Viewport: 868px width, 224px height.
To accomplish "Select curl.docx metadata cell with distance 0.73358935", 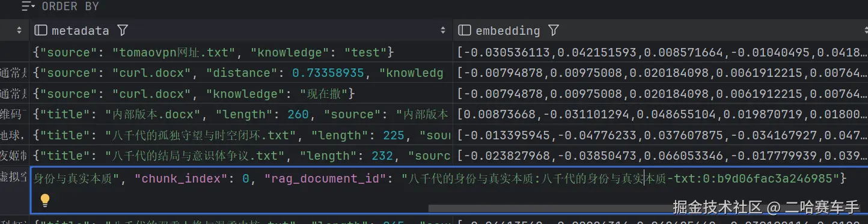I will (242, 73).
